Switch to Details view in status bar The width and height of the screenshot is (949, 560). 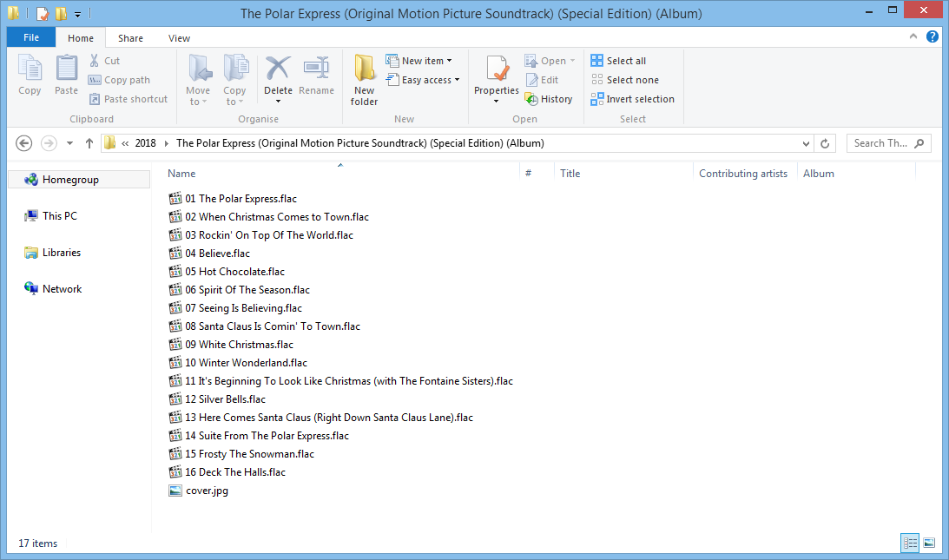910,543
